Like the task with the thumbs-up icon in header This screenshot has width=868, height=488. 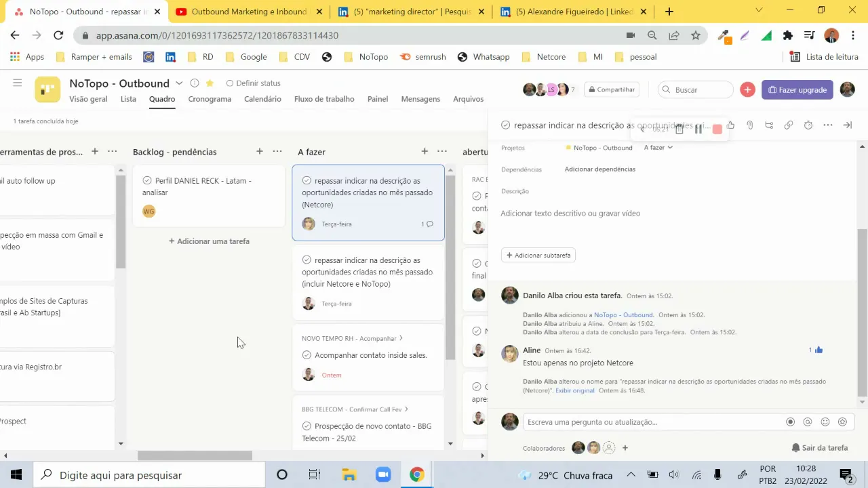[x=730, y=125]
